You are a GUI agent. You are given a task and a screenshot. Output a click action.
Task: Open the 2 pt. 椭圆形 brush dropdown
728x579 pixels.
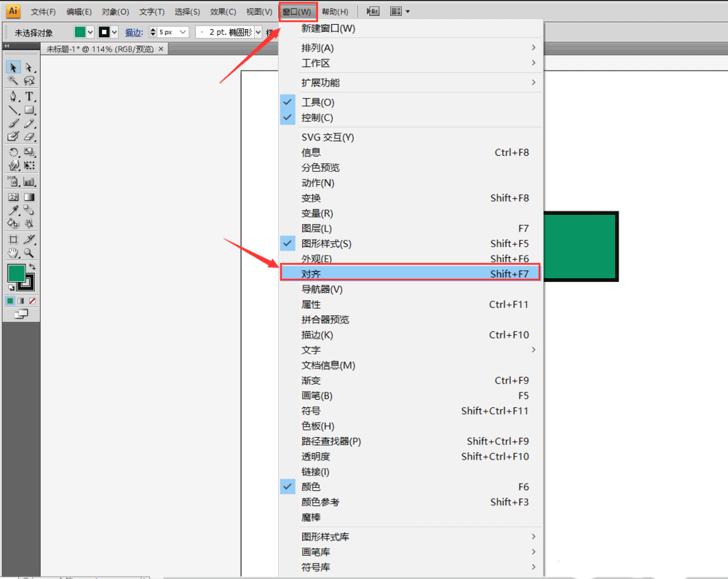click(x=258, y=32)
